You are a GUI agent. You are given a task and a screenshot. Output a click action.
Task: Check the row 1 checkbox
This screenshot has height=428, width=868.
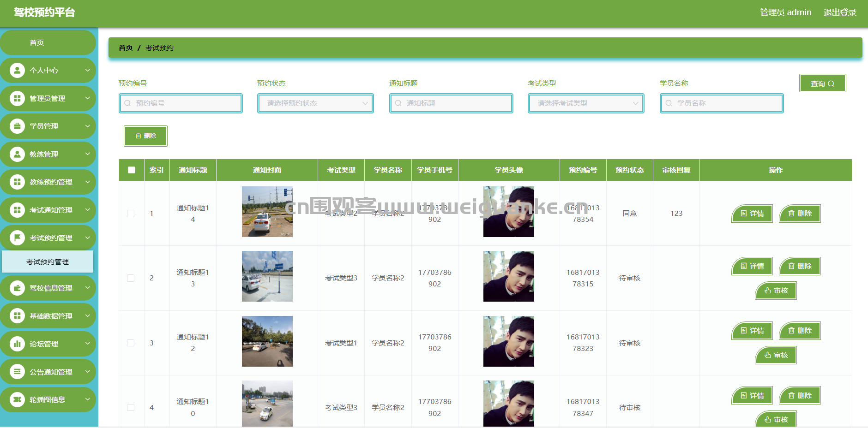(x=131, y=214)
